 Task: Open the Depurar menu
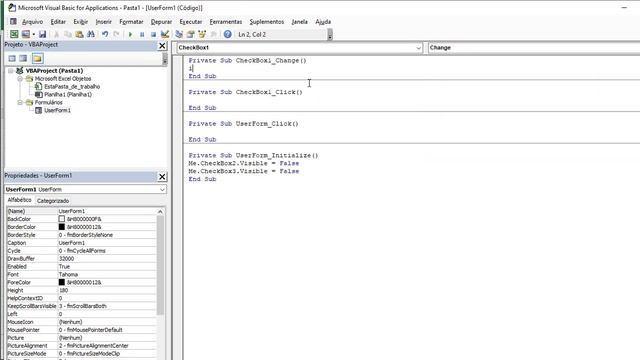(161, 22)
